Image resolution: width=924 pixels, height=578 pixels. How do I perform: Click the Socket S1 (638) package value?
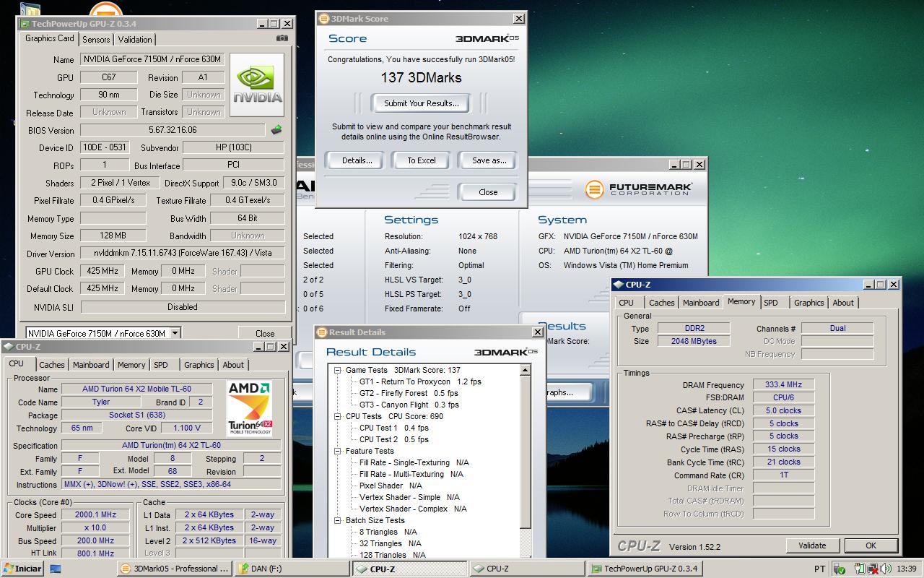(136, 415)
